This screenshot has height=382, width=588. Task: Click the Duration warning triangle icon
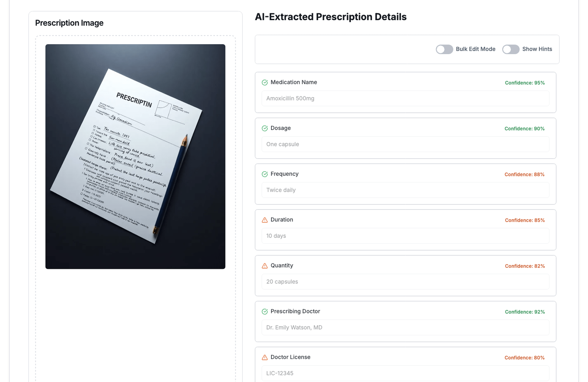click(x=265, y=220)
